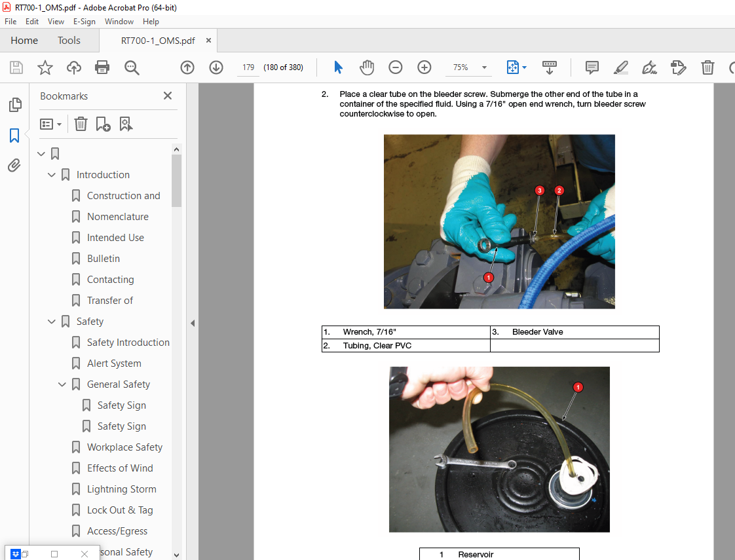
Task: Open the sign document pen tool
Action: [649, 67]
